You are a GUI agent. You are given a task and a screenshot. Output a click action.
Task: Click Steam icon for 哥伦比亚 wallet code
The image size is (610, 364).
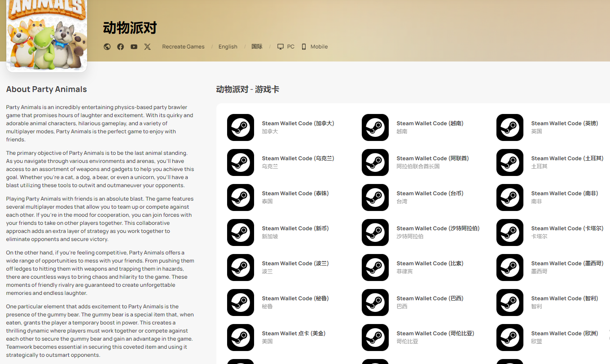pos(375,338)
